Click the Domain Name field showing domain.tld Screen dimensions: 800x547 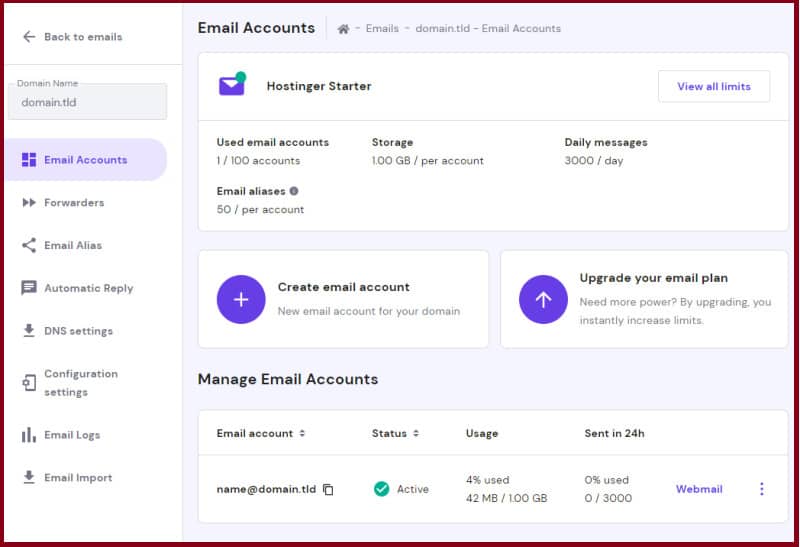click(x=88, y=102)
